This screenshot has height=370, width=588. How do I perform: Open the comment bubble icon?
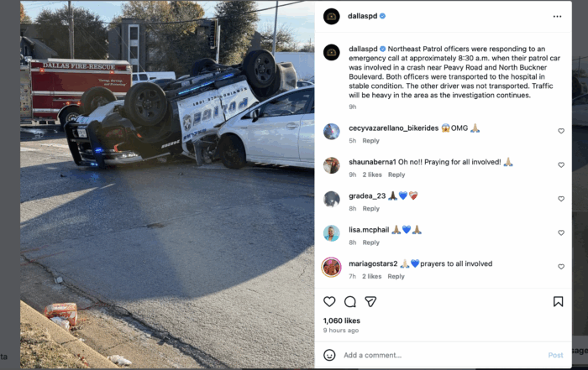350,301
